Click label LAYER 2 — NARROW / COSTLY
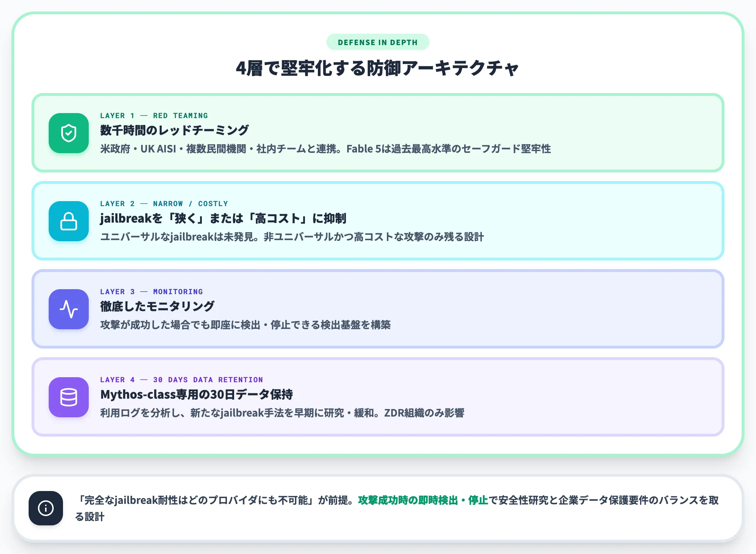 (164, 204)
